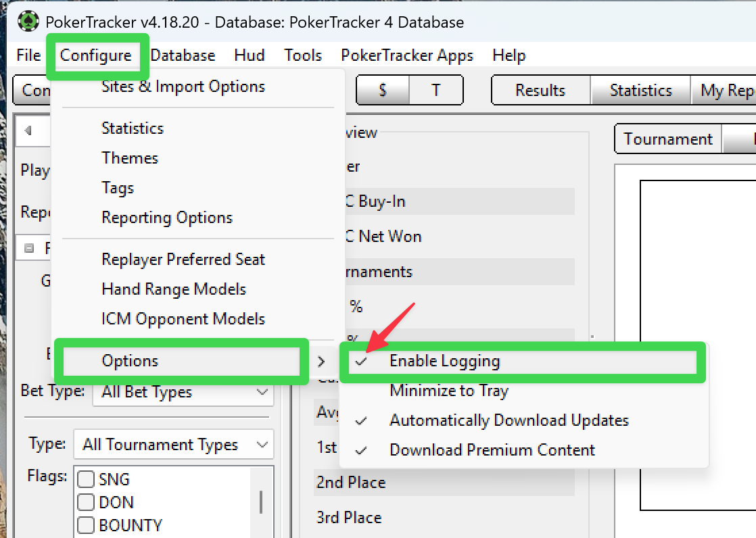Open the Statistics tab in toolbar
The height and width of the screenshot is (538, 756).
pos(641,90)
